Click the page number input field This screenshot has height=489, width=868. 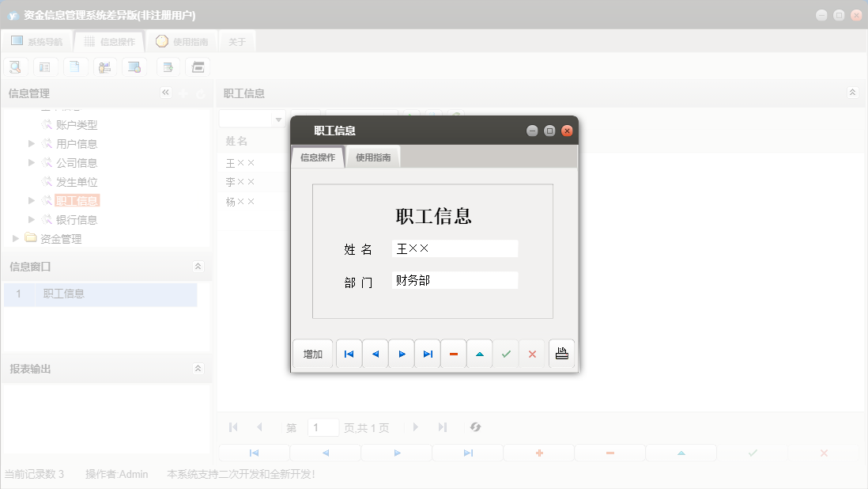[323, 427]
